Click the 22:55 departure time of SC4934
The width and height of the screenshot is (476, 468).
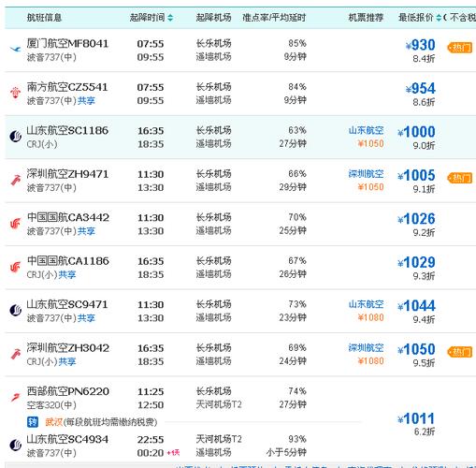click(151, 439)
